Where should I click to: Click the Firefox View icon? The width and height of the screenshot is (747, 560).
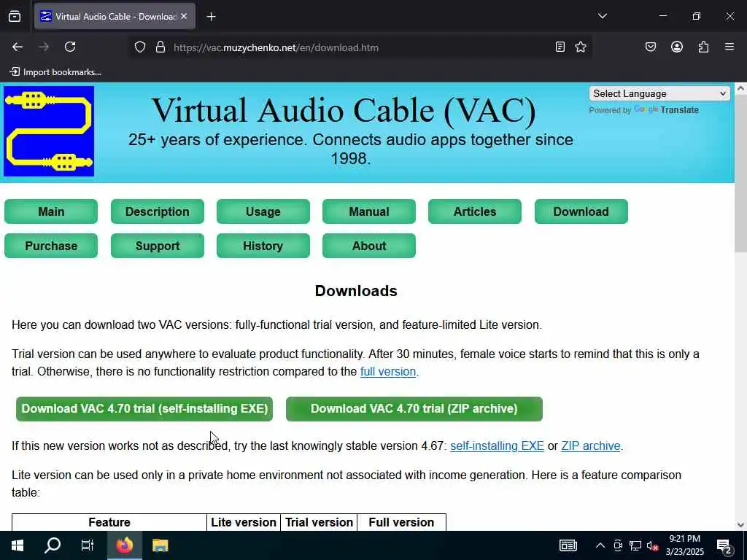coord(15,17)
